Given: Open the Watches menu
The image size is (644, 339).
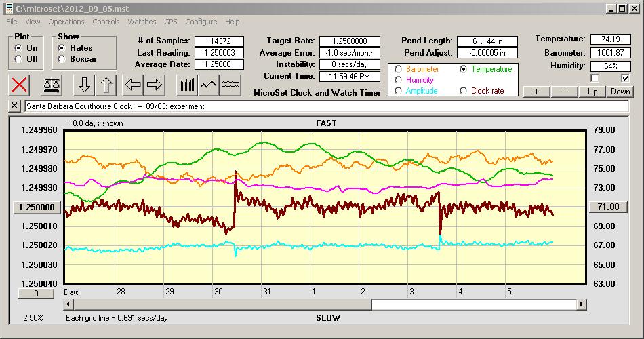Looking at the screenshot, I should click(142, 22).
